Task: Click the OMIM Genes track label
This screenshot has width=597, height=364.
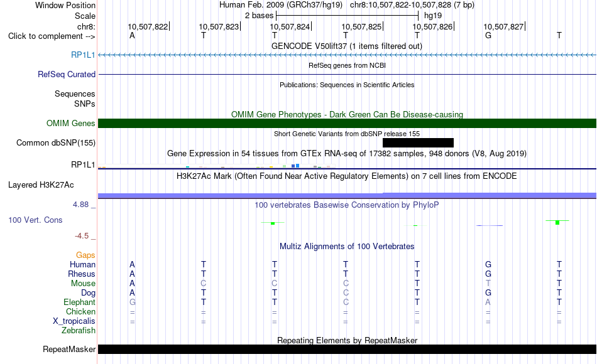Action: point(71,124)
